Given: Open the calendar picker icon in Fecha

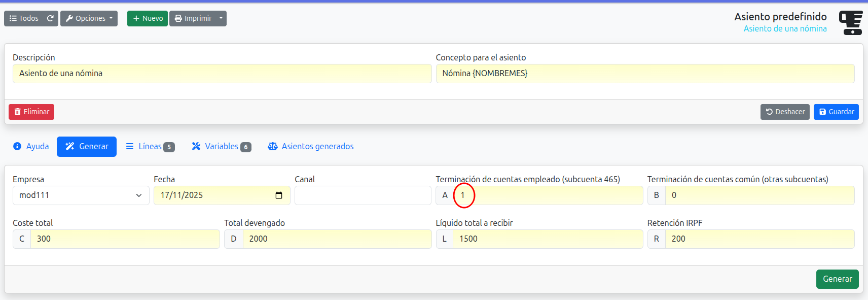Looking at the screenshot, I should [279, 195].
